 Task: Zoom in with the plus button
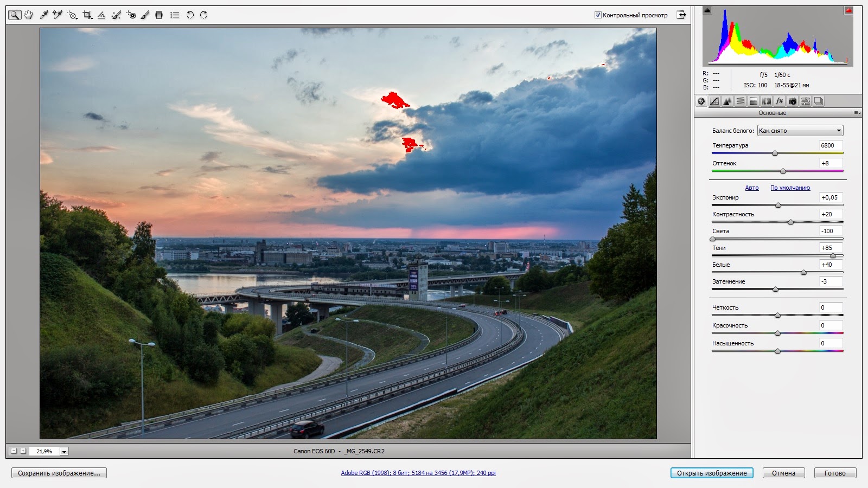click(x=23, y=451)
